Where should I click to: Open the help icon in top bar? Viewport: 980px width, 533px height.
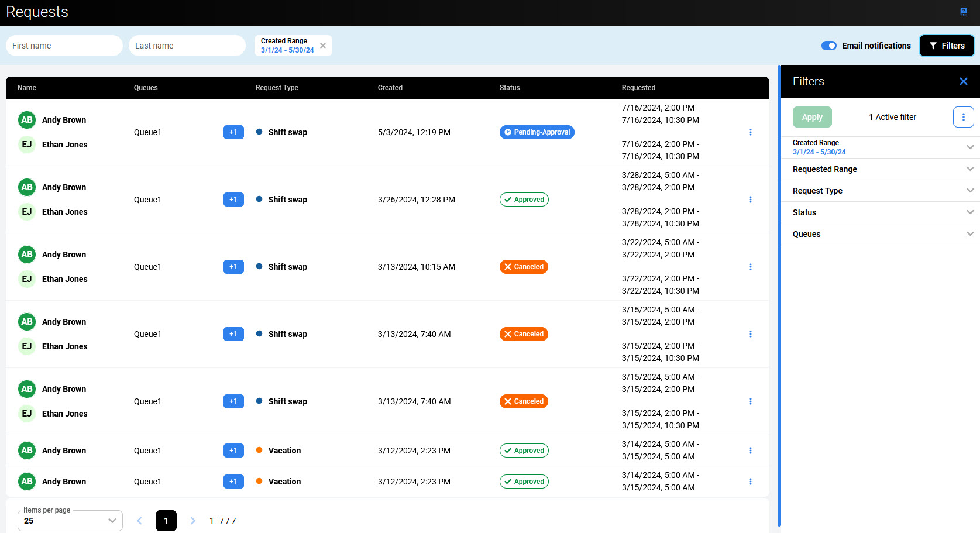[x=963, y=12]
